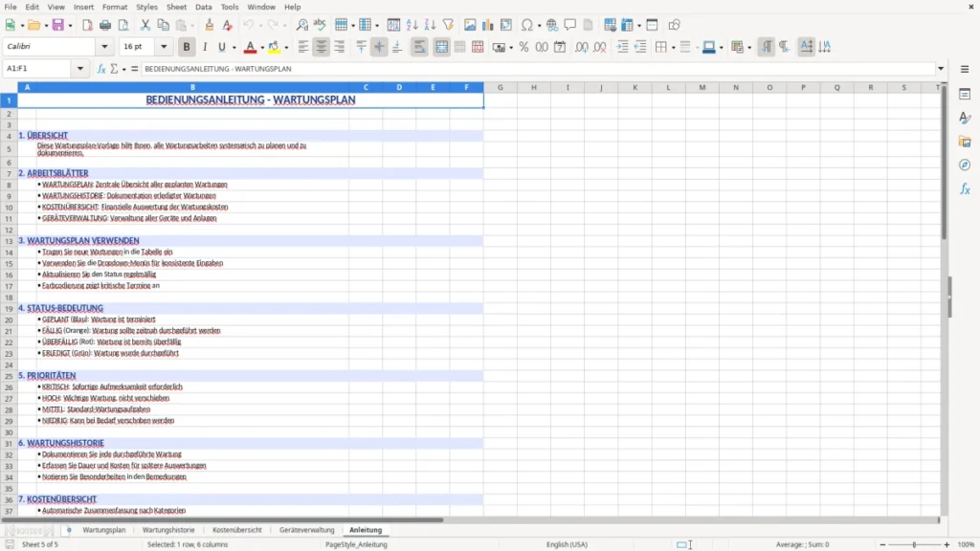Image resolution: width=980 pixels, height=551 pixels.
Task: Switch to the Wartungshistorie sheet tab
Action: point(168,530)
